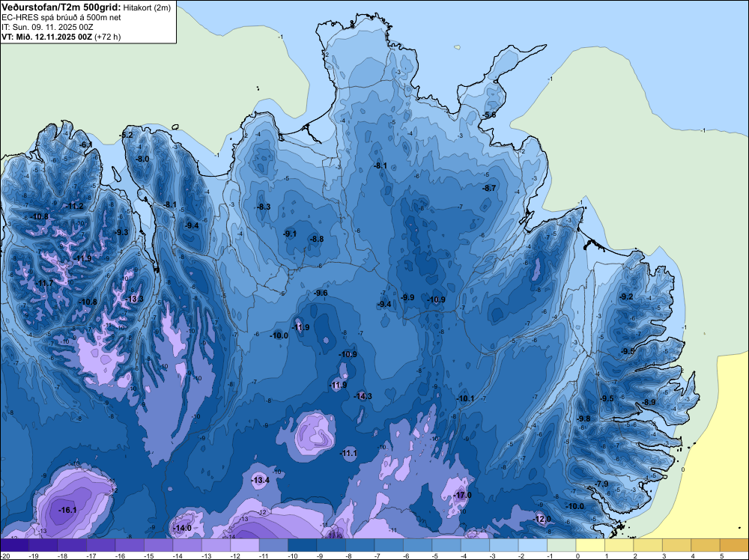Select the -11.1 temperature label
Image resolution: width=749 pixels, height=560 pixels.
348,453
